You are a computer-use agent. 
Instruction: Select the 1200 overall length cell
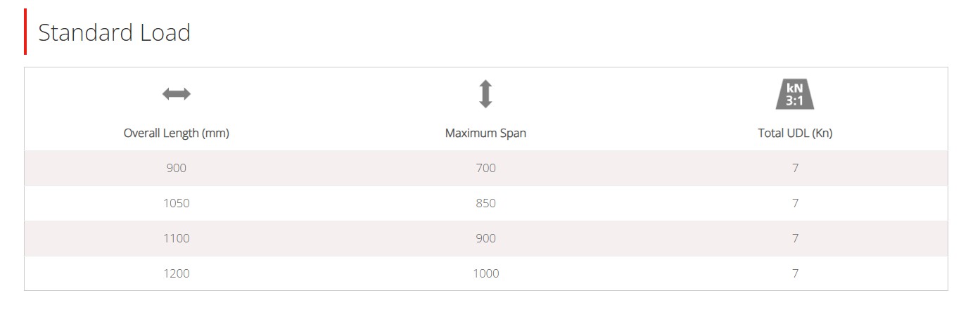pos(177,273)
